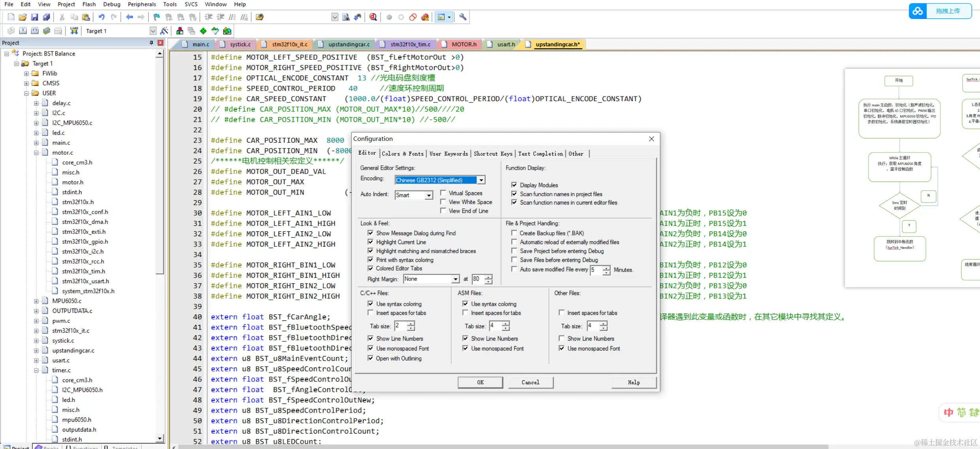The width and height of the screenshot is (980, 449).
Task: Open the Encoding dropdown list
Action: (x=481, y=180)
